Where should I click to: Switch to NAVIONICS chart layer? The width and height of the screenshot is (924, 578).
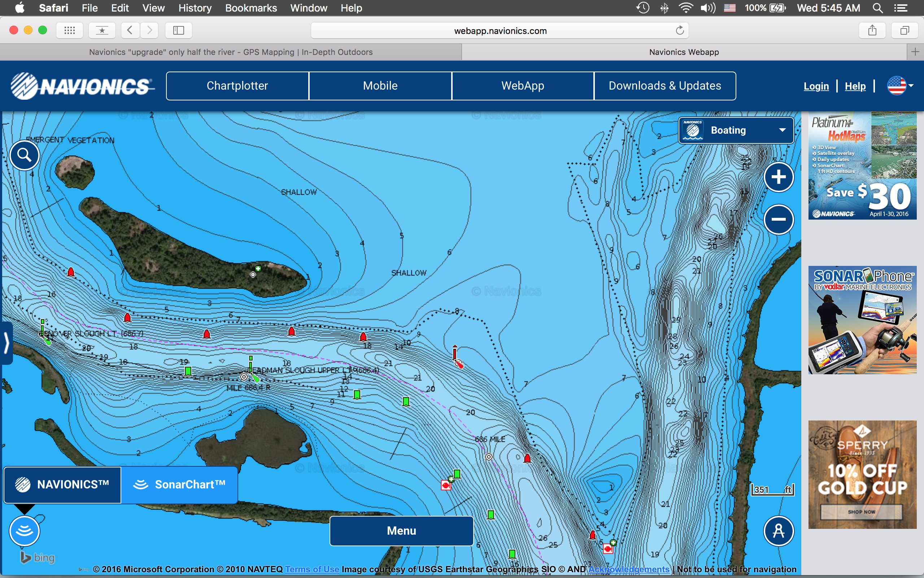pos(62,485)
